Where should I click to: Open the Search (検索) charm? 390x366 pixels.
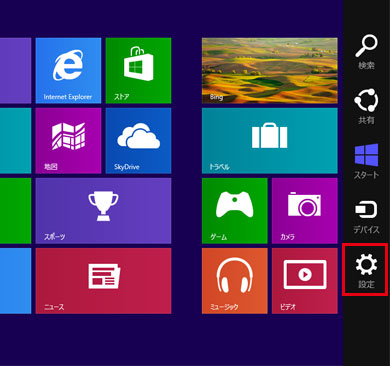click(366, 52)
